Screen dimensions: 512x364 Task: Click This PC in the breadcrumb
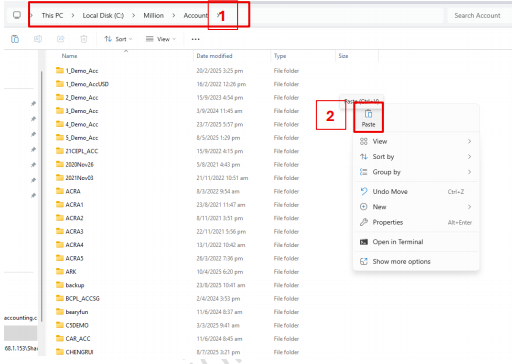(52, 15)
